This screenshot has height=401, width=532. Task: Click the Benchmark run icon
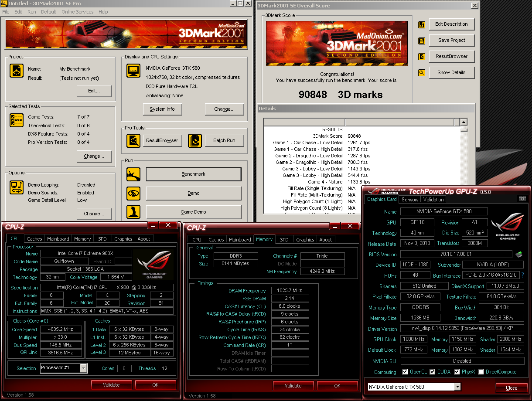(x=133, y=174)
